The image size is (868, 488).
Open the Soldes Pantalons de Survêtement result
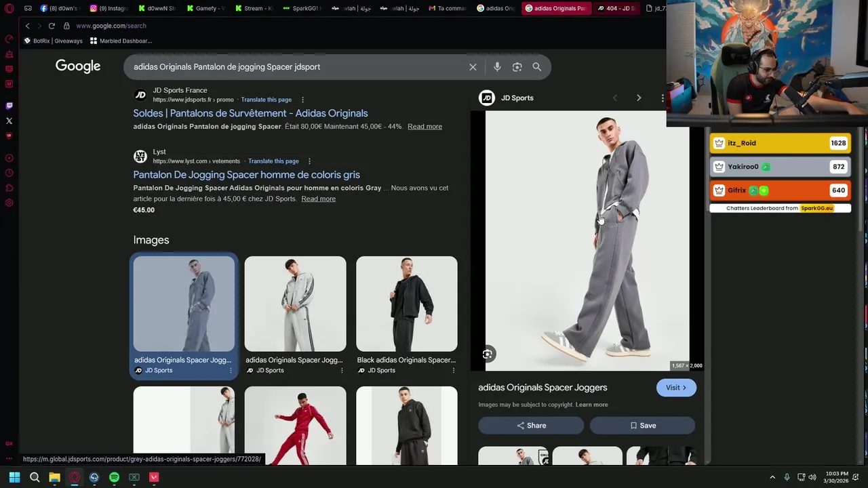pos(250,113)
